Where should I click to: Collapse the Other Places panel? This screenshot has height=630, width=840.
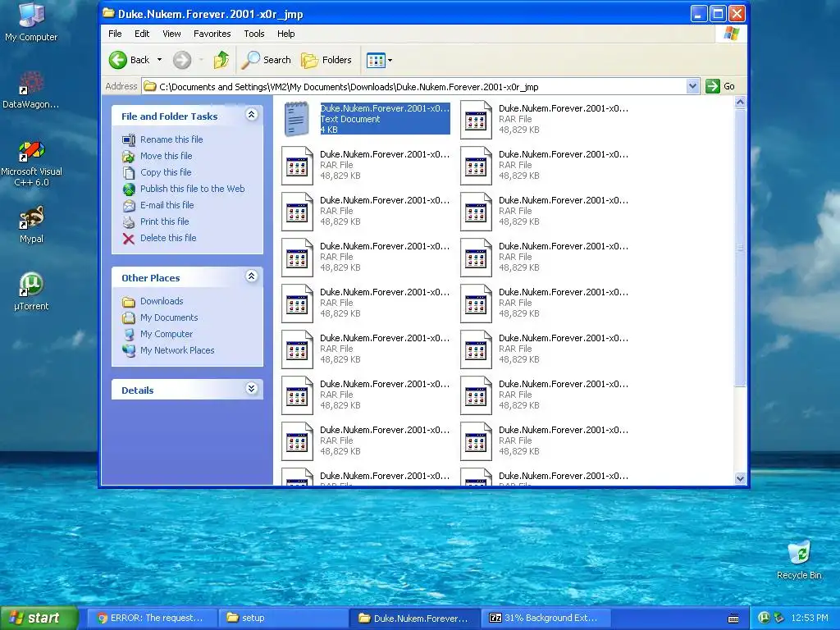pyautogui.click(x=251, y=276)
